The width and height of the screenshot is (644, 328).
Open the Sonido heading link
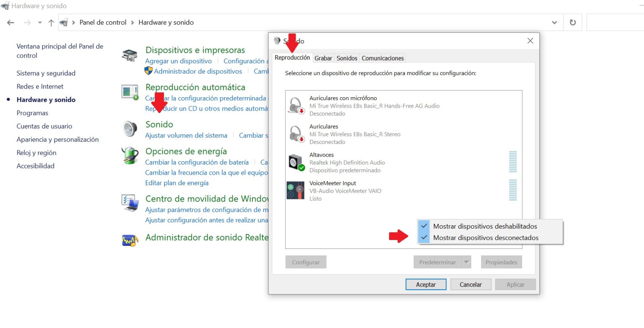click(x=159, y=124)
